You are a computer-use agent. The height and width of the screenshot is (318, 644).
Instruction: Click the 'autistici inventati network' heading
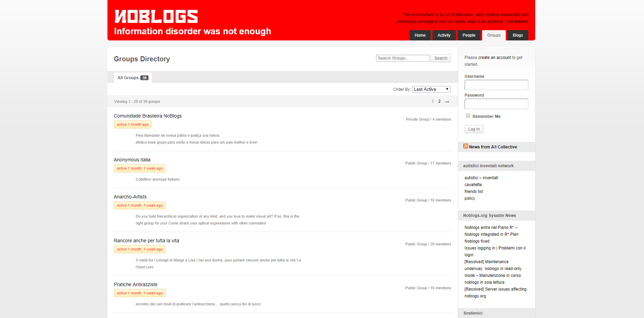coord(488,166)
